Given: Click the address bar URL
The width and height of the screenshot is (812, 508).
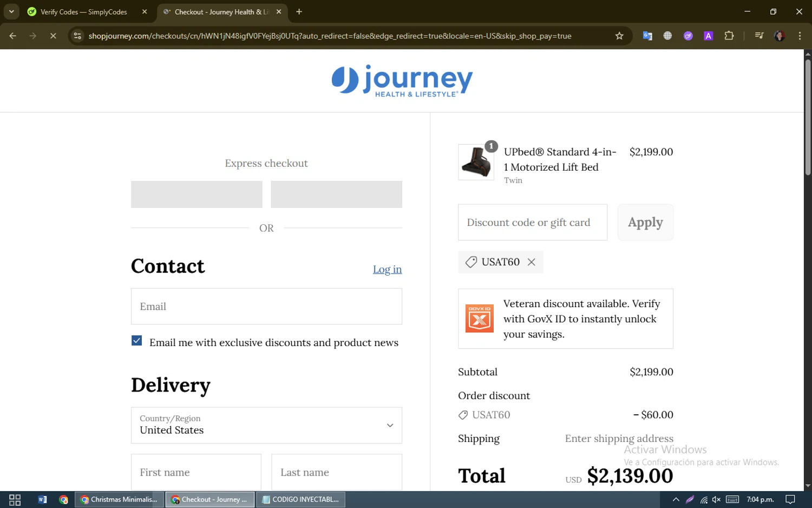Looking at the screenshot, I should coord(330,36).
